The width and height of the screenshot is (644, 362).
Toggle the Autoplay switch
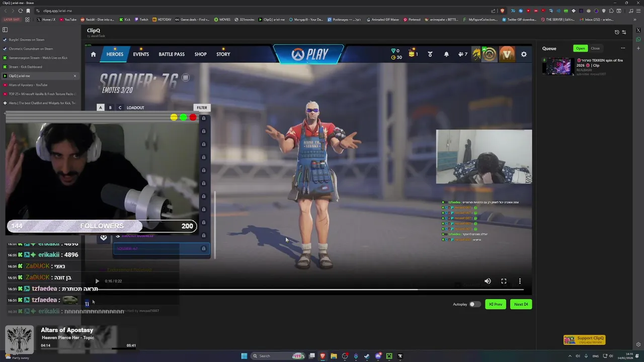[x=475, y=304]
